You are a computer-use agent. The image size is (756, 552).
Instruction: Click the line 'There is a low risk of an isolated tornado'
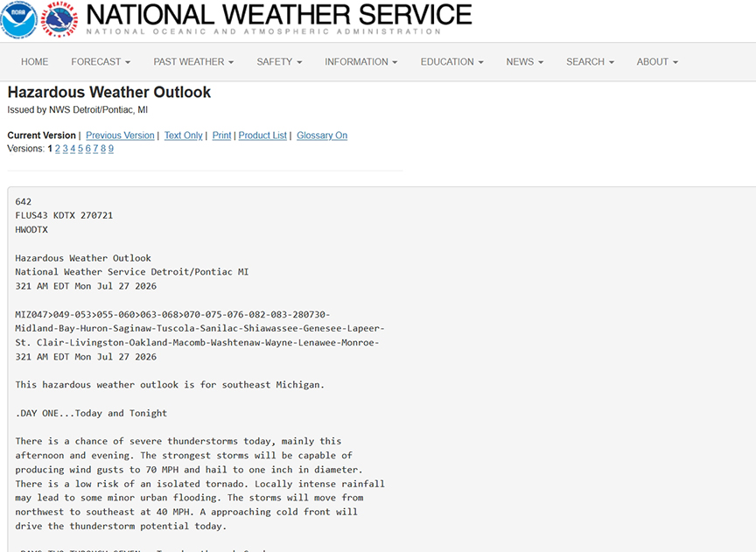[x=200, y=484]
